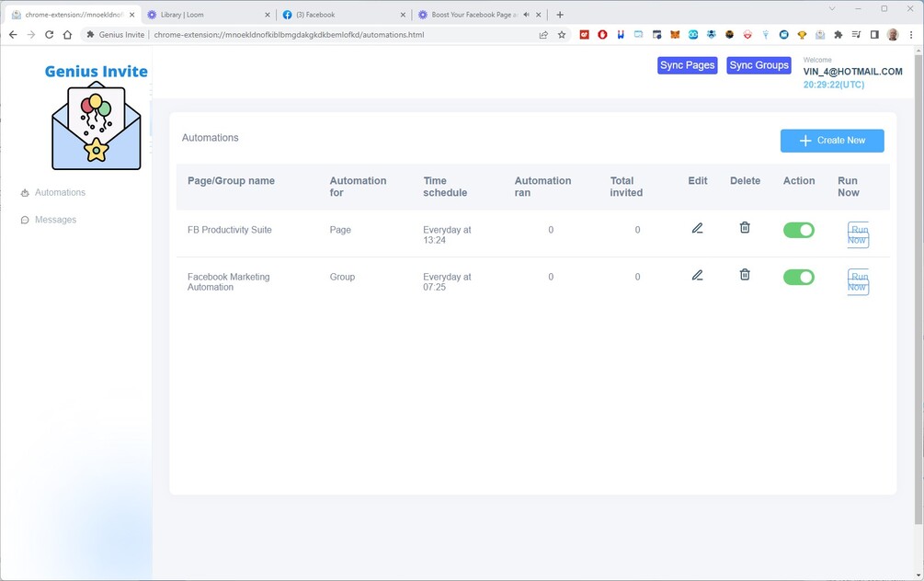Select the 'Facebook Marketing Automation' name cell
Image resolution: width=924 pixels, height=581 pixels.
(229, 281)
